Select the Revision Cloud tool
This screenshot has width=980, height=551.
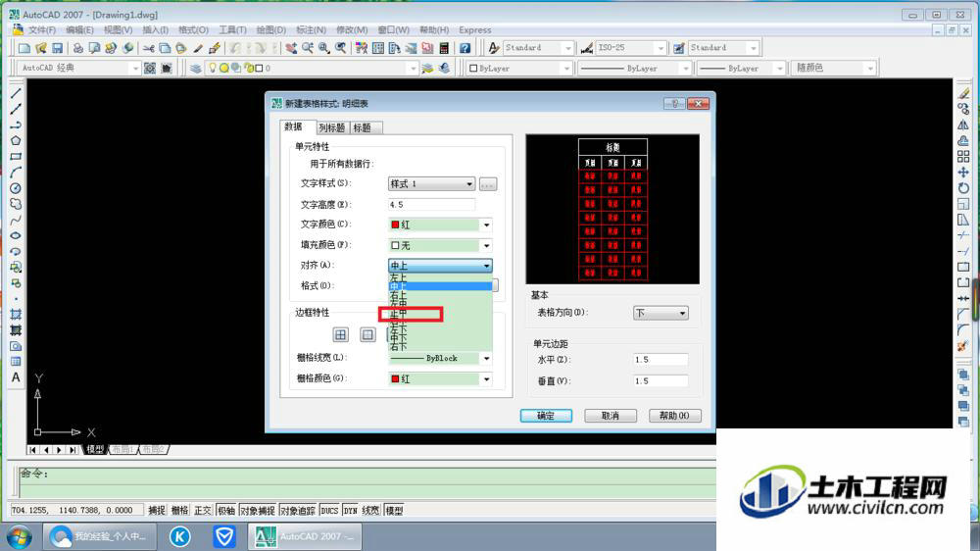[16, 204]
